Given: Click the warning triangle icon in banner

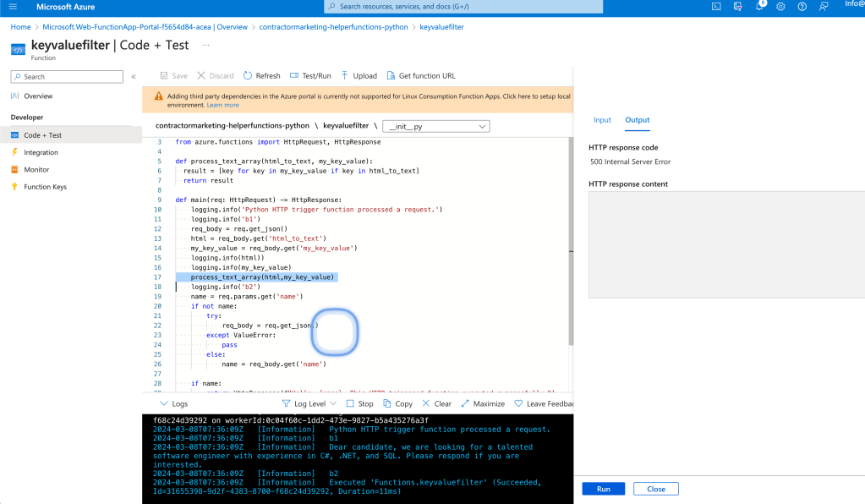Looking at the screenshot, I should pos(159,96).
